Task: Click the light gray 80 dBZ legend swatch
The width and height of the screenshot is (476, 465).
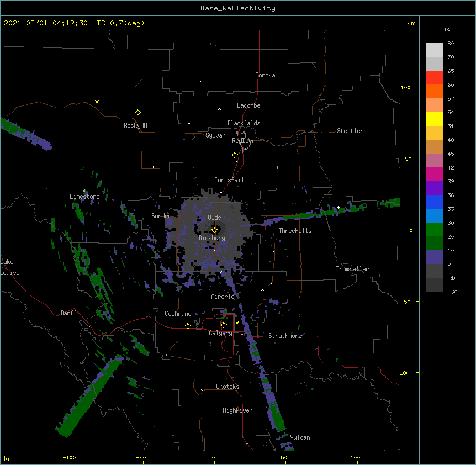Action: 434,50
